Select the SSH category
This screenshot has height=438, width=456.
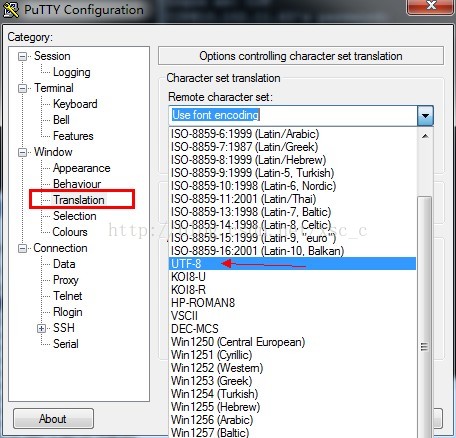[64, 328]
